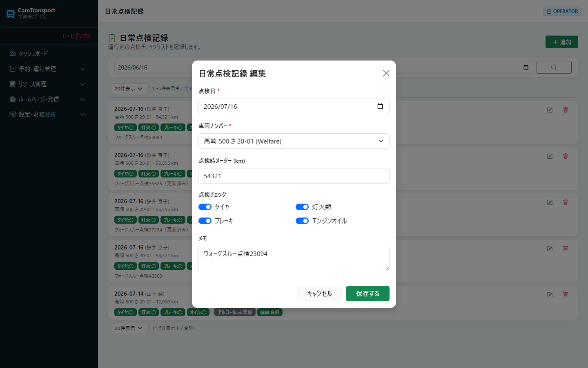Switch off the ブレーキ toggle

coord(205,221)
